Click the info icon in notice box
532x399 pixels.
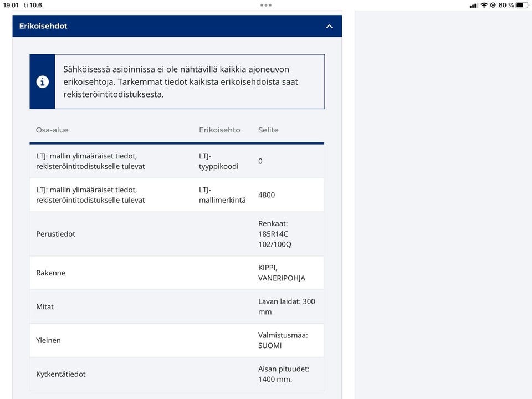43,82
